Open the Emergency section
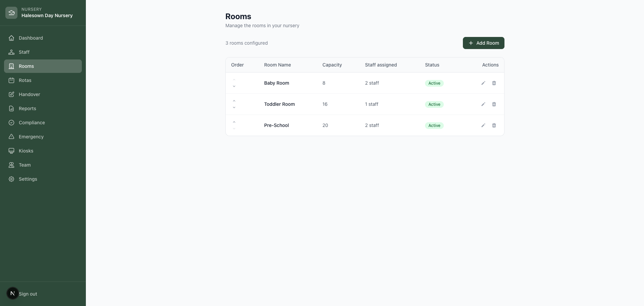The image size is (644, 306). [43, 137]
